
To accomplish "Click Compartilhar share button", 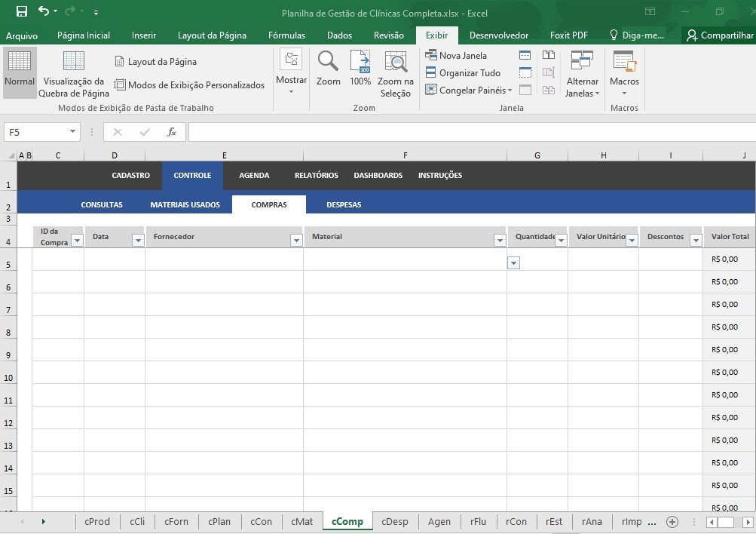I will [x=719, y=35].
